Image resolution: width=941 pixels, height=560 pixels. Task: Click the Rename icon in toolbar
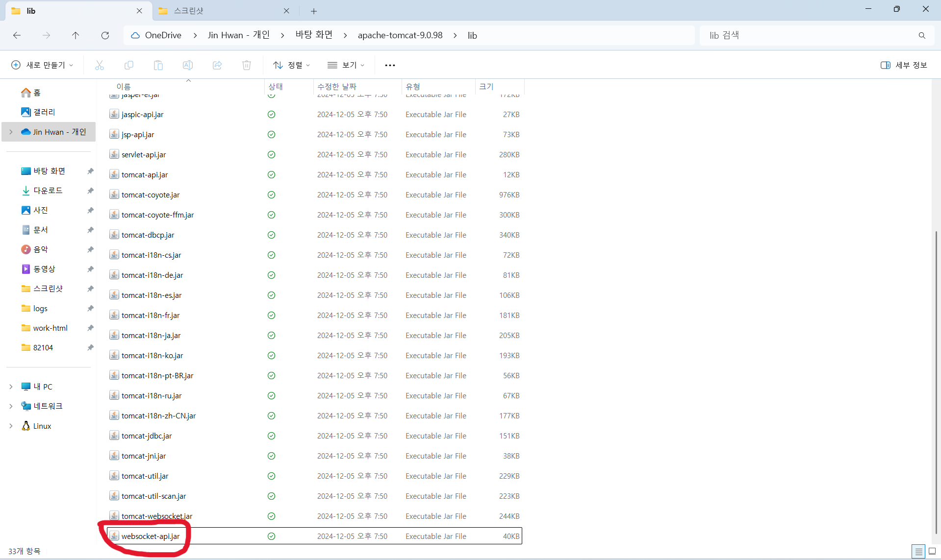[188, 65]
